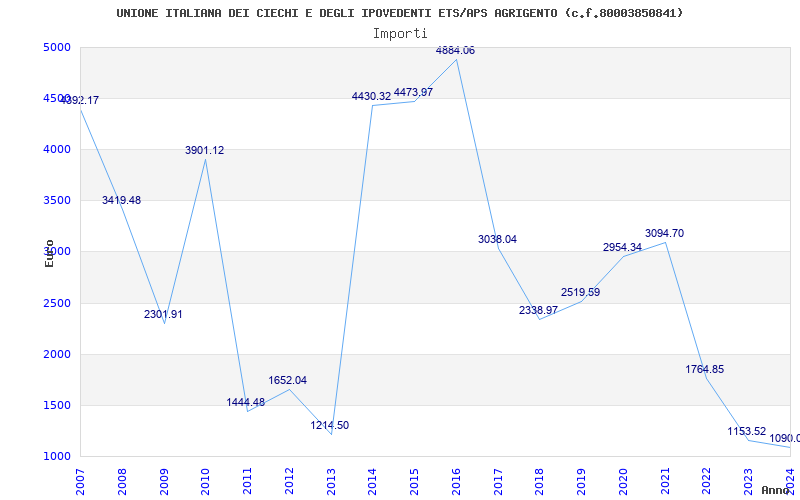Click the 2010 x-axis year label
Image resolution: width=800 pixels, height=500 pixels.
(x=206, y=482)
